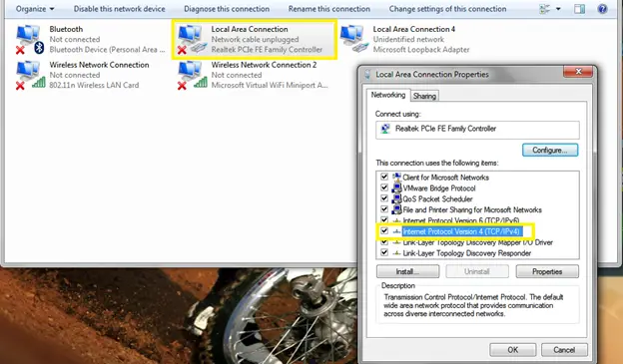Click the change your view icon
623x364 pixels.
tap(545, 9)
